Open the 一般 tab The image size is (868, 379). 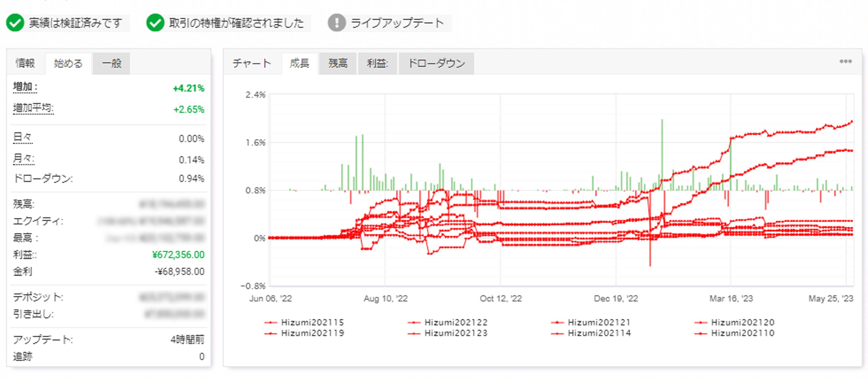pyautogui.click(x=111, y=63)
